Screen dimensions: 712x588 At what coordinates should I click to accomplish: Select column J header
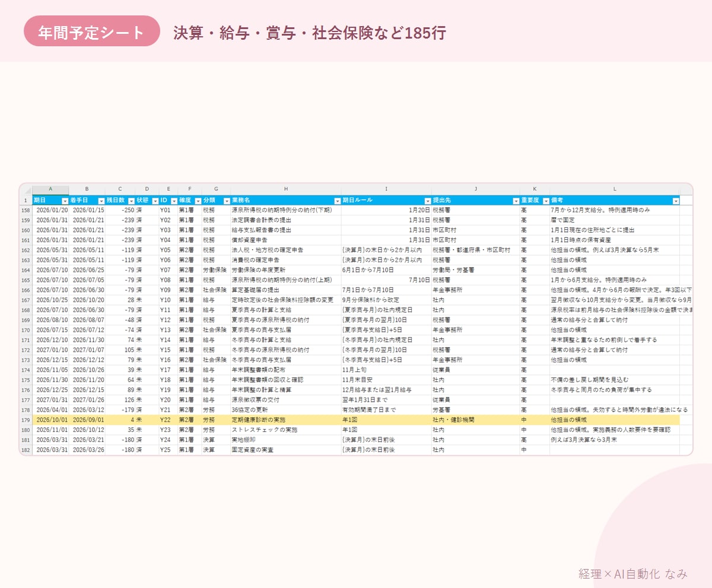point(475,189)
